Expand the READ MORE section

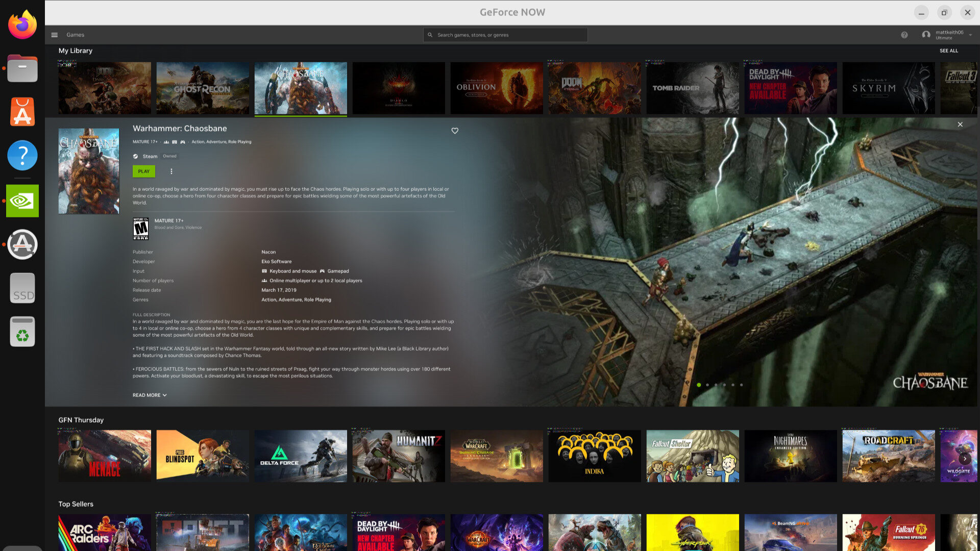pyautogui.click(x=149, y=394)
